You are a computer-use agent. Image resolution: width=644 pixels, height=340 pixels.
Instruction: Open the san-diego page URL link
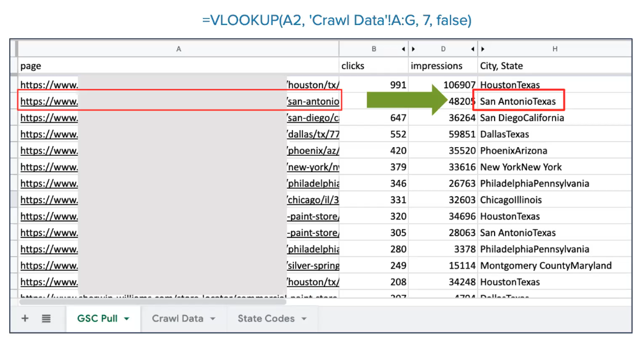[314, 118]
